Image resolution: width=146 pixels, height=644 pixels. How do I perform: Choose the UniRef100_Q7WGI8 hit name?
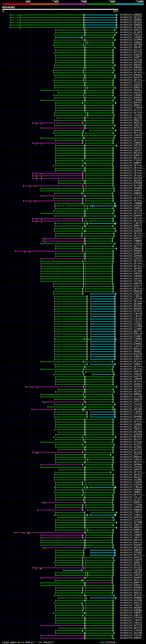click(x=131, y=55)
